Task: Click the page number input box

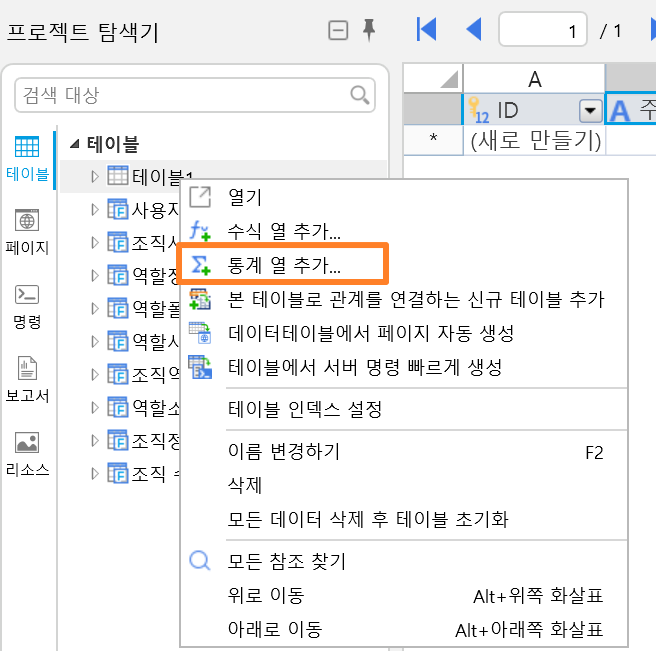Action: coord(543,29)
